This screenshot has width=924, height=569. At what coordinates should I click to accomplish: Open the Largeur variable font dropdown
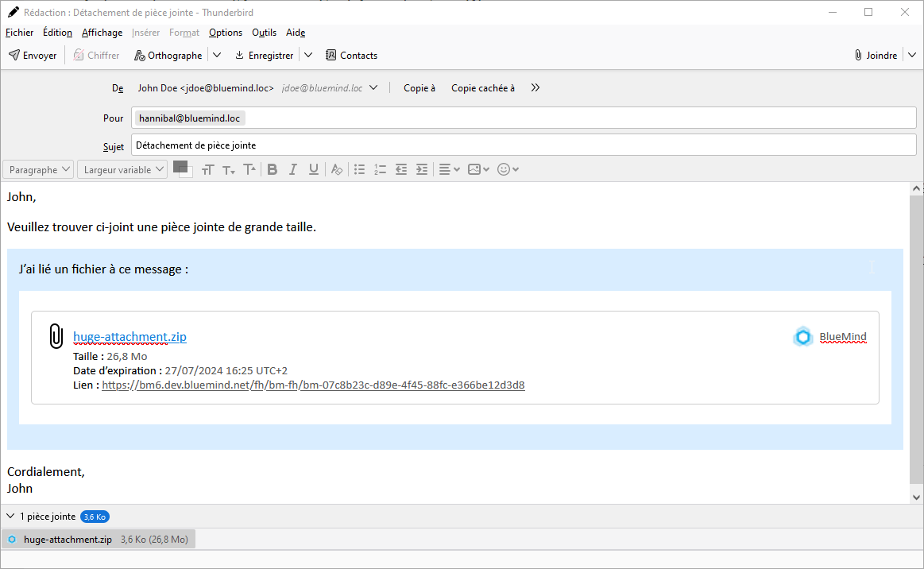[x=125, y=169]
